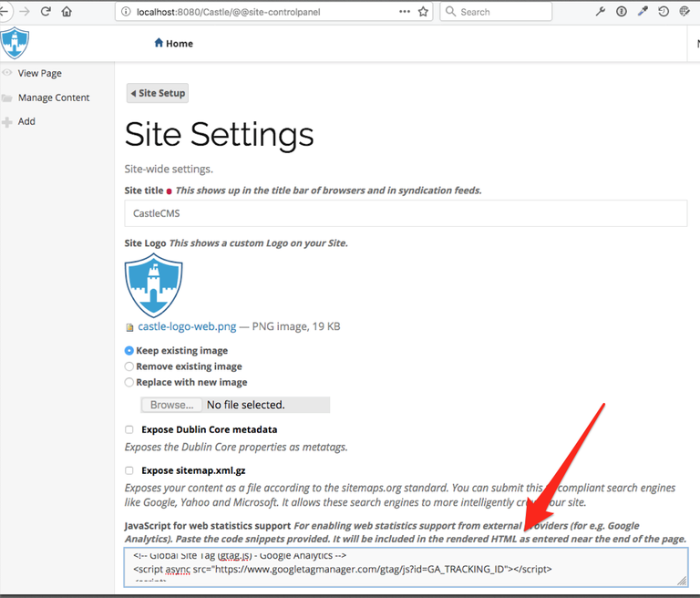Click the folder icon beside Manage Content
Image resolution: width=700 pixels, height=598 pixels.
[x=6, y=98]
